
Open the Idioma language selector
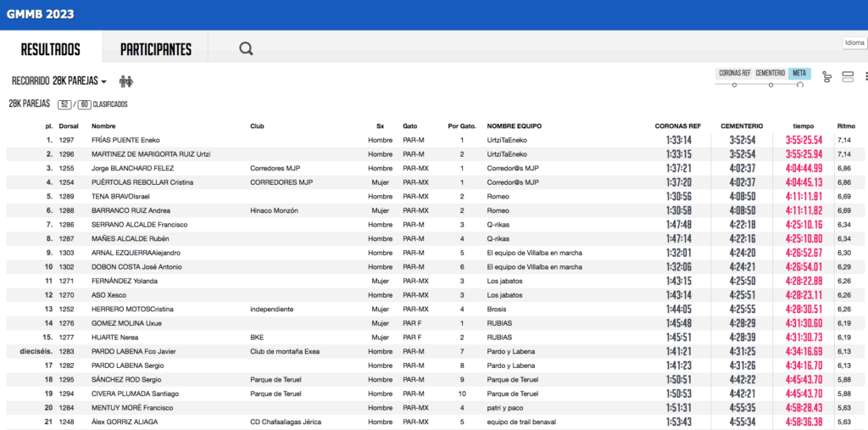tap(854, 43)
